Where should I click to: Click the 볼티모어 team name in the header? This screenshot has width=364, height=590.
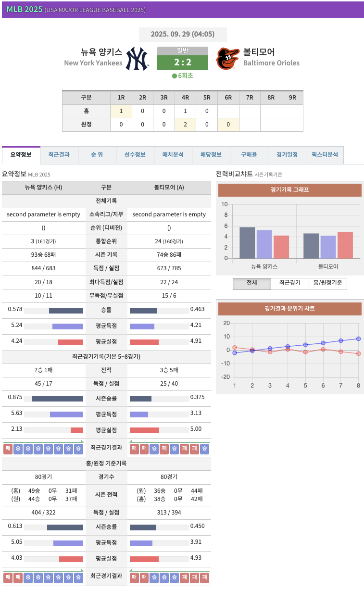point(259,52)
